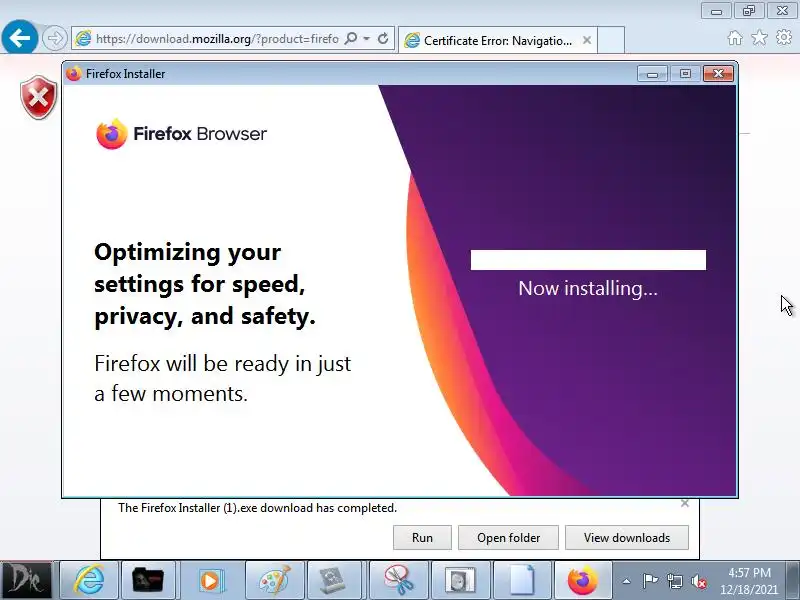Run the downloaded Firefox Installer
The height and width of the screenshot is (600, 800).
422,538
